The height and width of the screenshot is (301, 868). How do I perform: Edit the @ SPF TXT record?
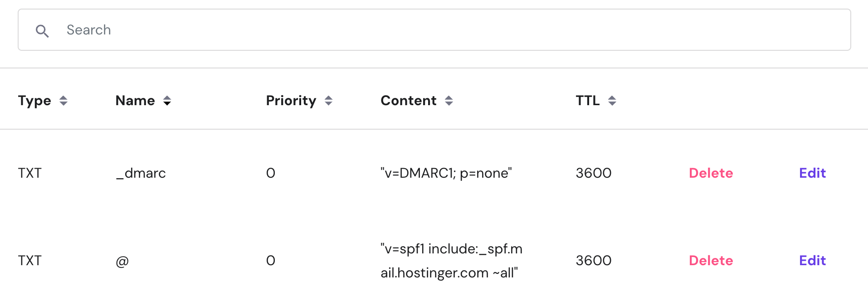pyautogui.click(x=812, y=261)
